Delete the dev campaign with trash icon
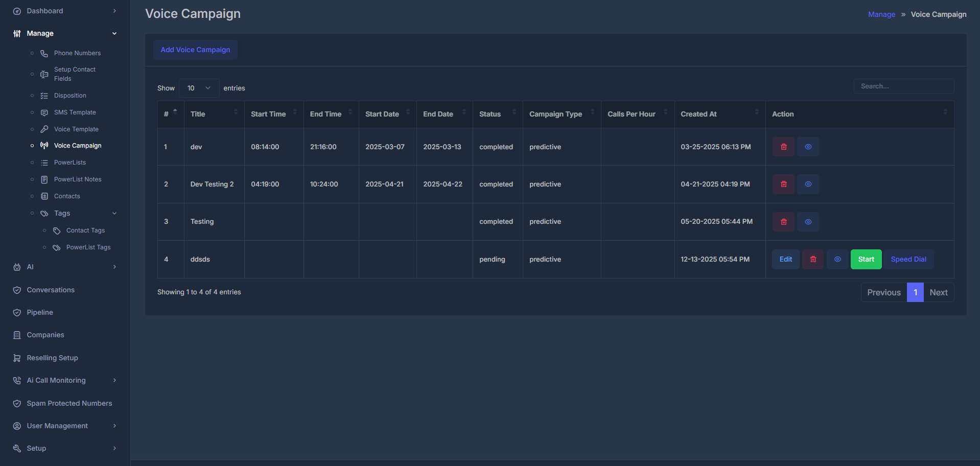Screen dimensions: 980x466 pos(783,147)
